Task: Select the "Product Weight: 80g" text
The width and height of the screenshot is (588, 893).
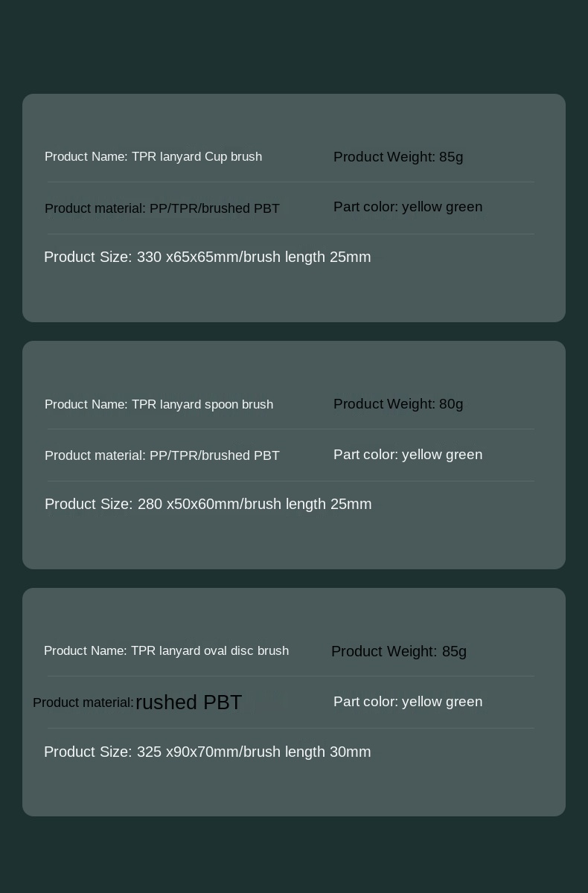Action: (x=398, y=404)
